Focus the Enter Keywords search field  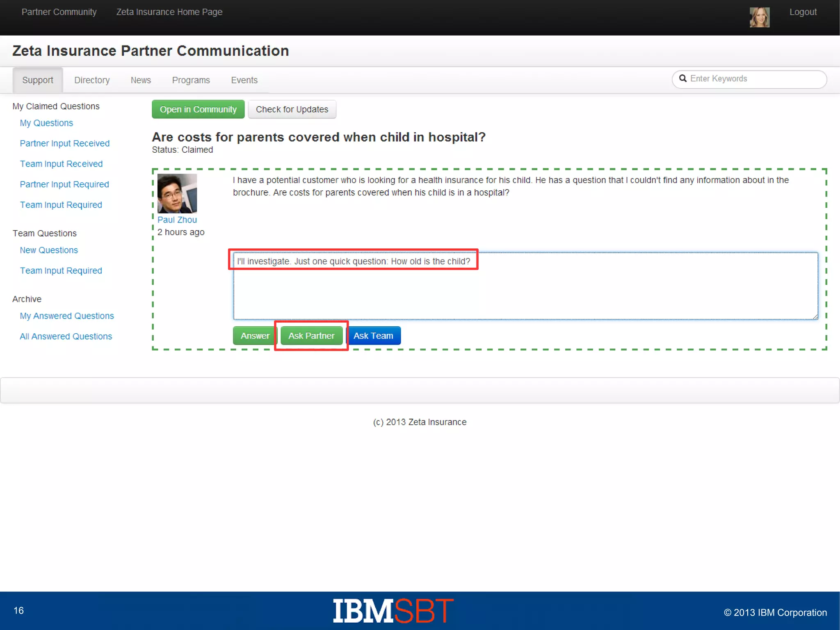coord(749,79)
